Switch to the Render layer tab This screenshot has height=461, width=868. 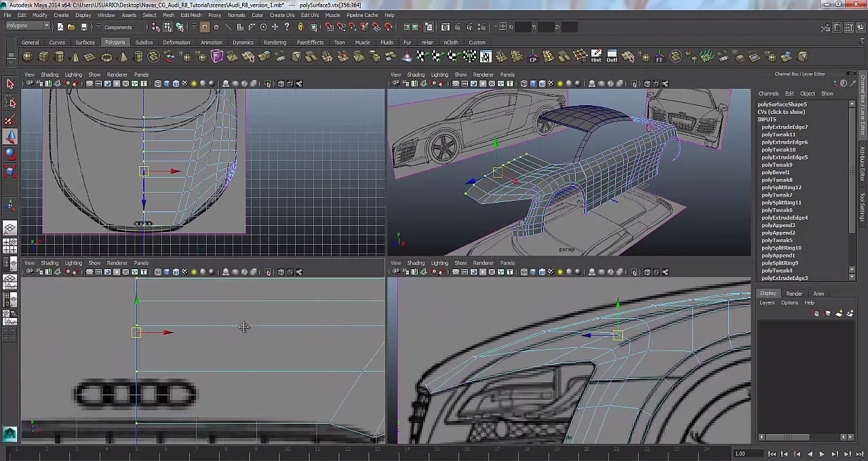click(794, 294)
